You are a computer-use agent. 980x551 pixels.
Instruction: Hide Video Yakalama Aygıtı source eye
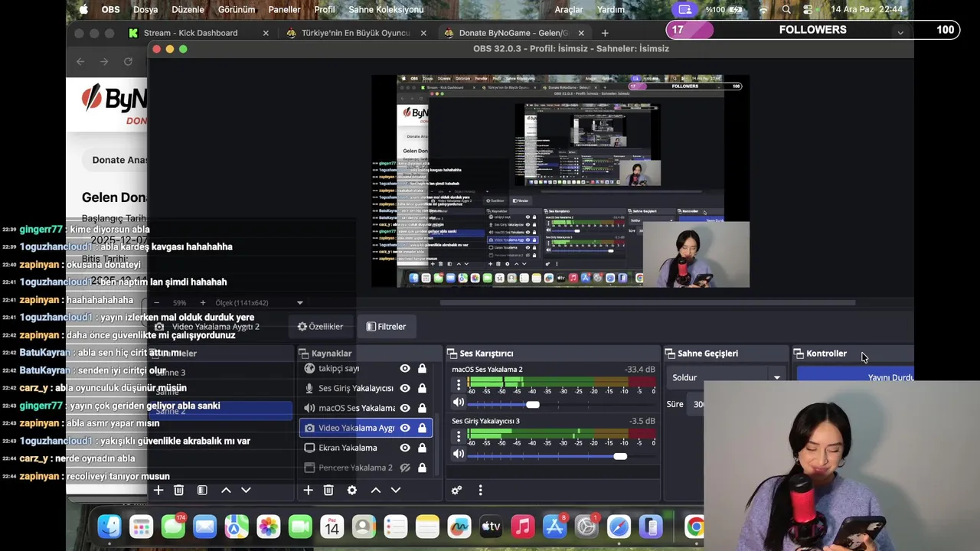[x=405, y=428]
